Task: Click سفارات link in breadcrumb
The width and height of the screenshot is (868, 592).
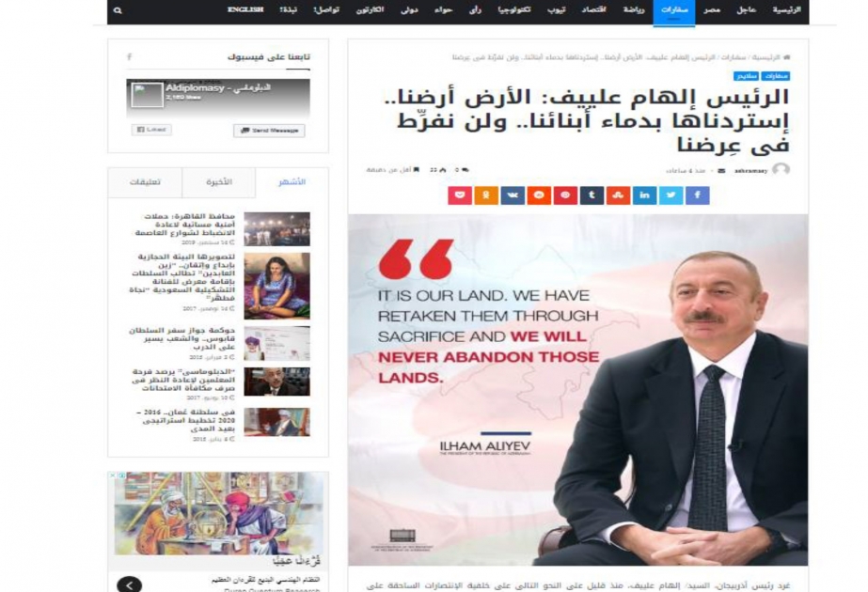Action: click(734, 57)
